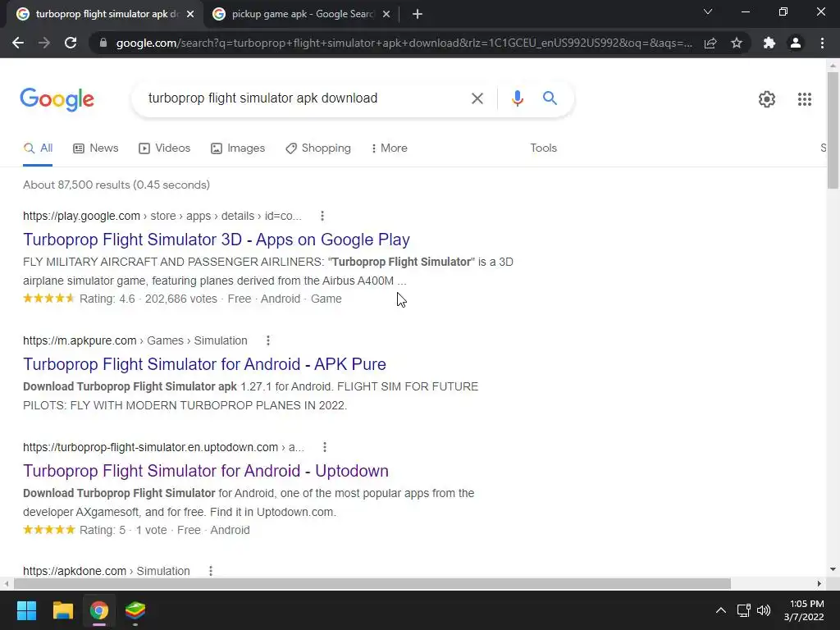Open the Windows Start menu
Viewport: 840px width, 630px height.
point(26,610)
